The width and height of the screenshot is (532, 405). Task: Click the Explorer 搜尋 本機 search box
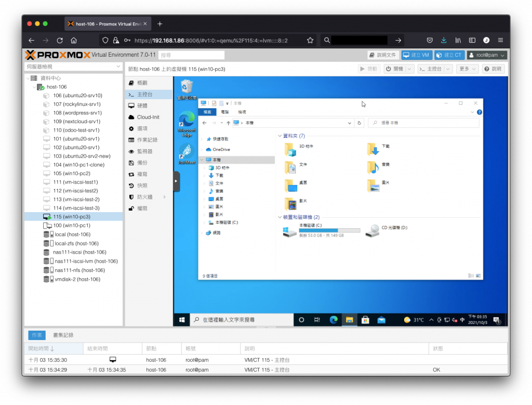pos(423,123)
